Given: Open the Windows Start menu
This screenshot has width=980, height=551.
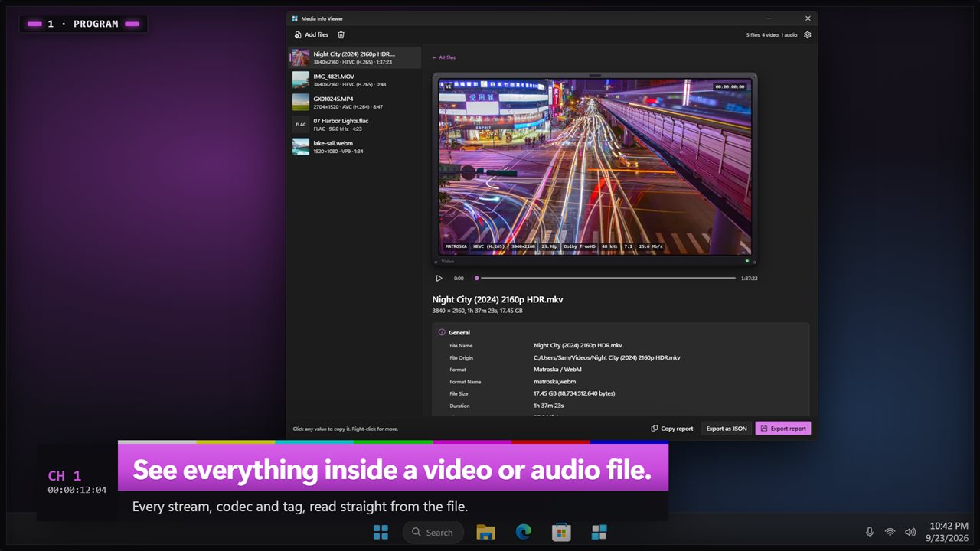Looking at the screenshot, I should click(381, 532).
